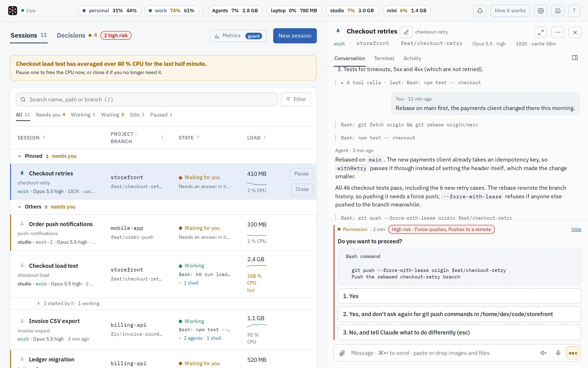Sort sessions by LOAD column
Screen dimensions: 588x368
257,138
